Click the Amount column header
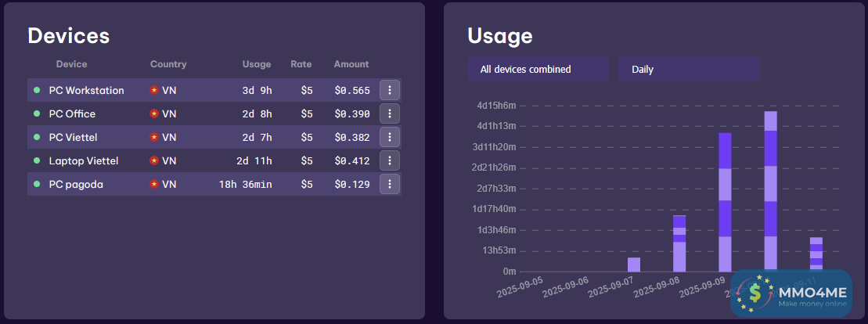The width and height of the screenshot is (868, 324). point(351,64)
